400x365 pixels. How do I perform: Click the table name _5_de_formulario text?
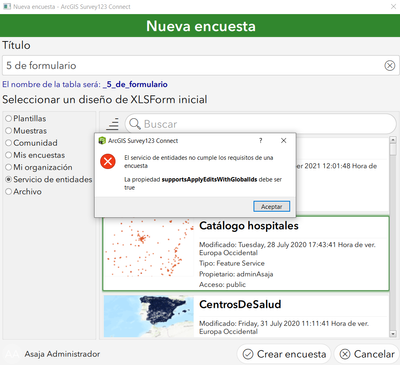pyautogui.click(x=135, y=84)
